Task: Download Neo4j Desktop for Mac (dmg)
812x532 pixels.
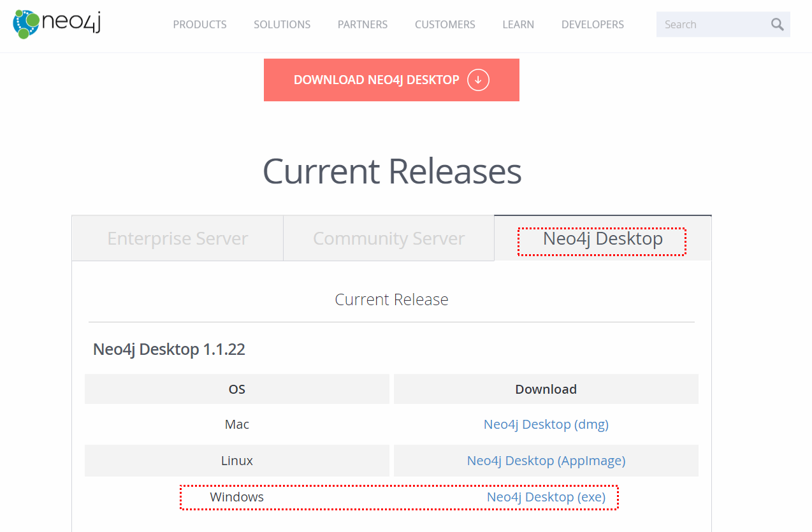Action: pos(546,424)
